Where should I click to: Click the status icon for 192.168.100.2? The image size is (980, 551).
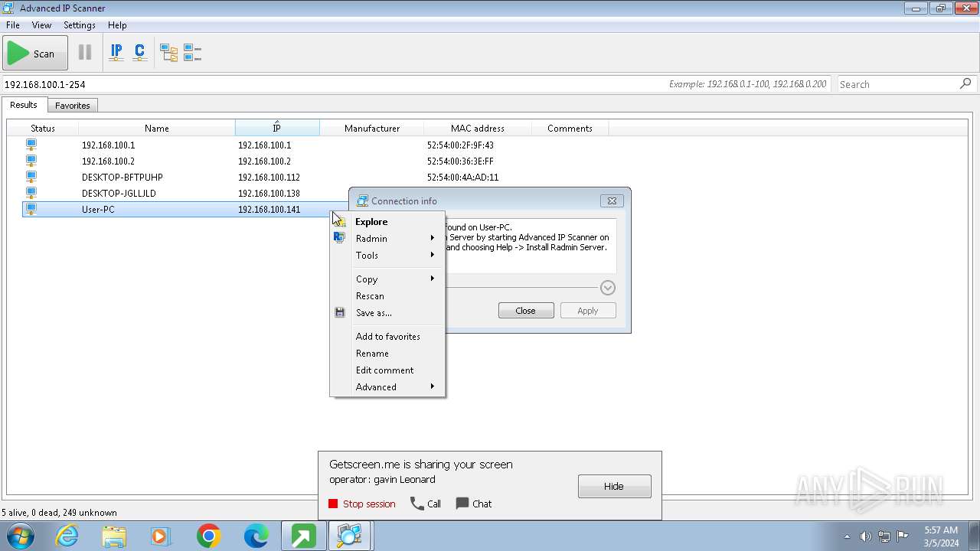[x=31, y=161]
